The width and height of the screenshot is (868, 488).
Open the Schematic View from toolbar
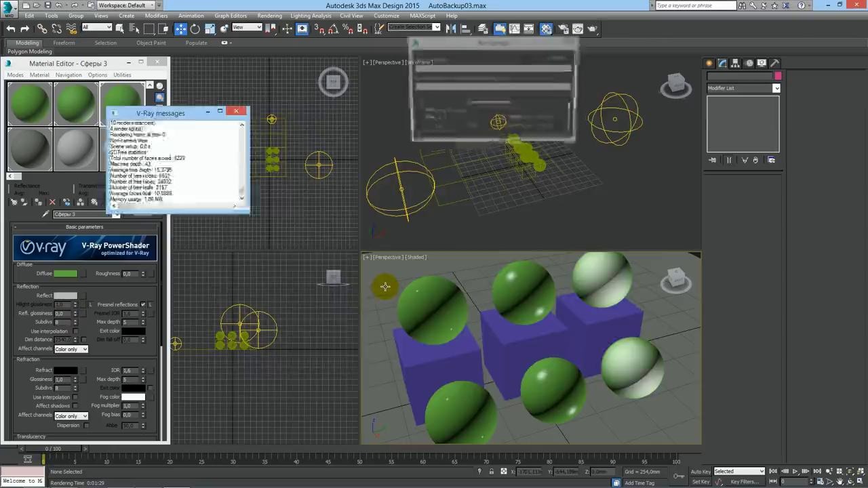[530, 28]
